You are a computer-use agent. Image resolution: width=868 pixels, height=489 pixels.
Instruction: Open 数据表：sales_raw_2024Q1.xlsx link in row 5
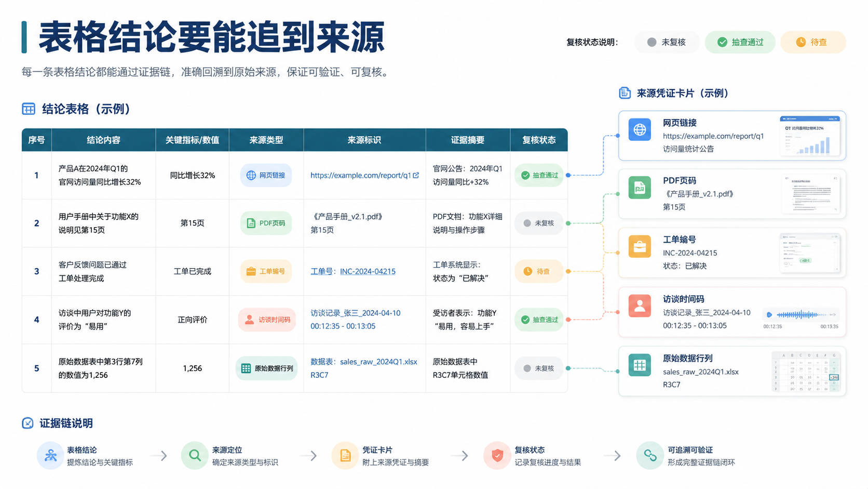coord(364,362)
